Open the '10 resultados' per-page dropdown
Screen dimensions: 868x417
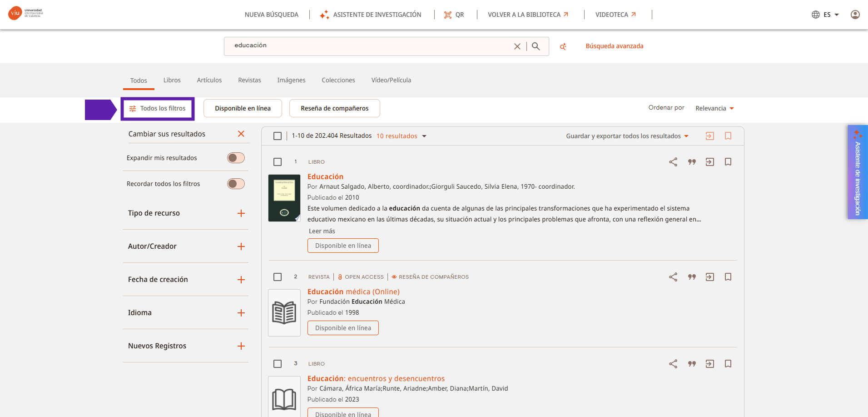pyautogui.click(x=401, y=136)
